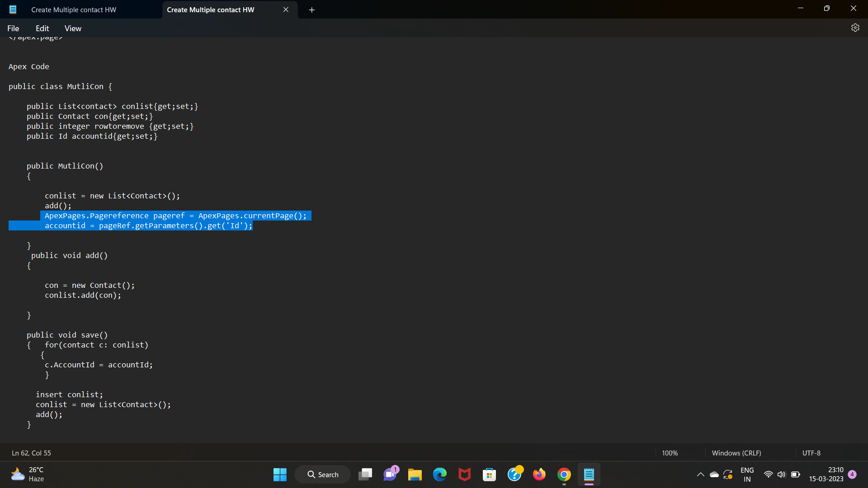868x488 pixels.
Task: Open Notepad settings gear icon
Action: coord(855,28)
